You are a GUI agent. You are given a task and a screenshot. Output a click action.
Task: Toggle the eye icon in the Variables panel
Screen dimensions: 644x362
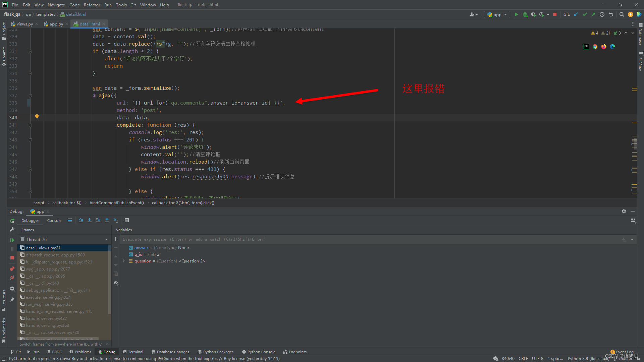coord(116,283)
